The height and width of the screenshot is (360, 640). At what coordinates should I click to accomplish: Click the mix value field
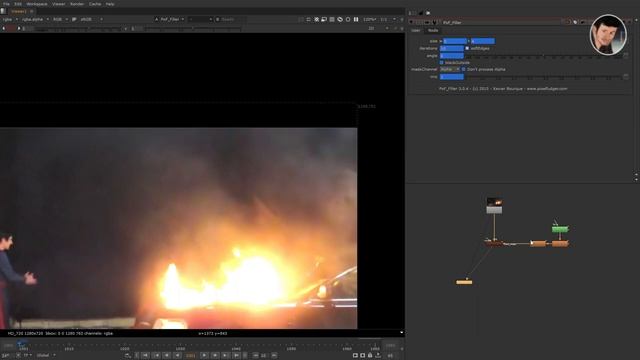point(451,77)
